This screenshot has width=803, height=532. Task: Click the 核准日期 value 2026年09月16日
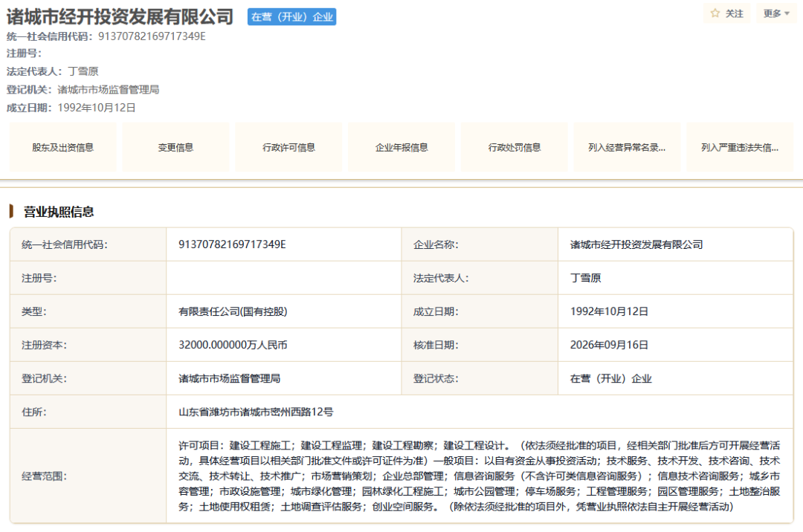[x=609, y=346]
